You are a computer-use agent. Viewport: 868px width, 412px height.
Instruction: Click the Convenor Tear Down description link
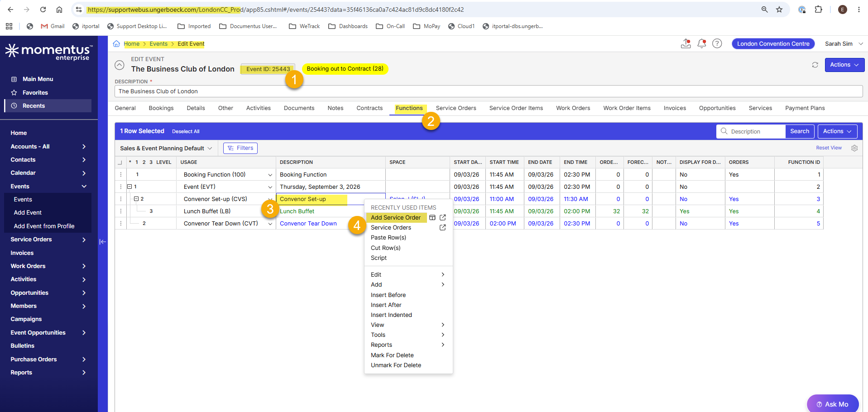[x=308, y=224]
